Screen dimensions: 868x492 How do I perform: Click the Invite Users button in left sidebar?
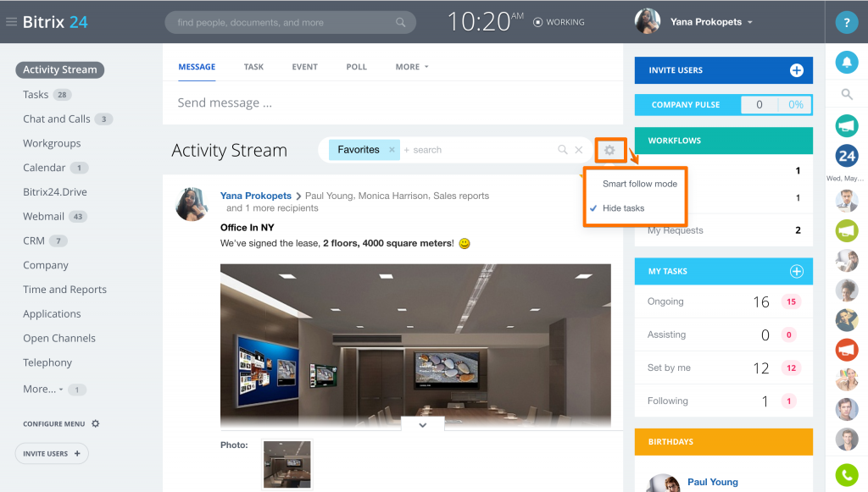click(52, 453)
